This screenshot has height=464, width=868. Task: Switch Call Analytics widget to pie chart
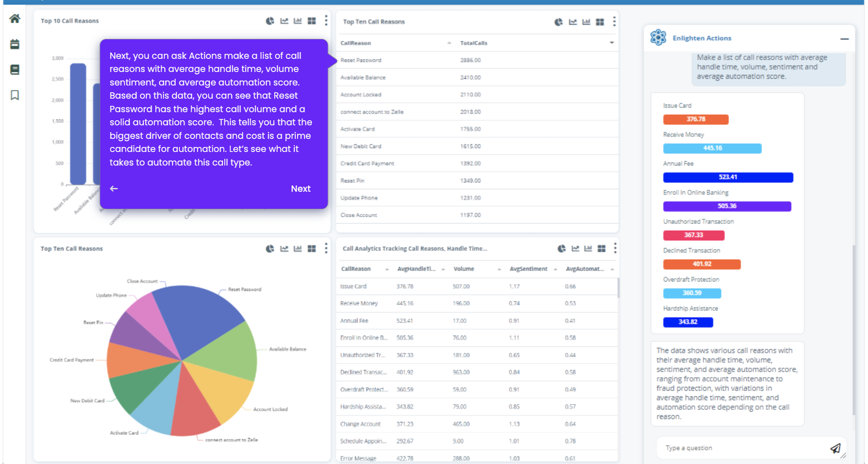coord(562,249)
